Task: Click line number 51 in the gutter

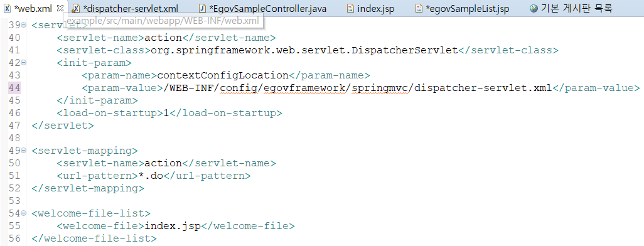Action: (14, 176)
